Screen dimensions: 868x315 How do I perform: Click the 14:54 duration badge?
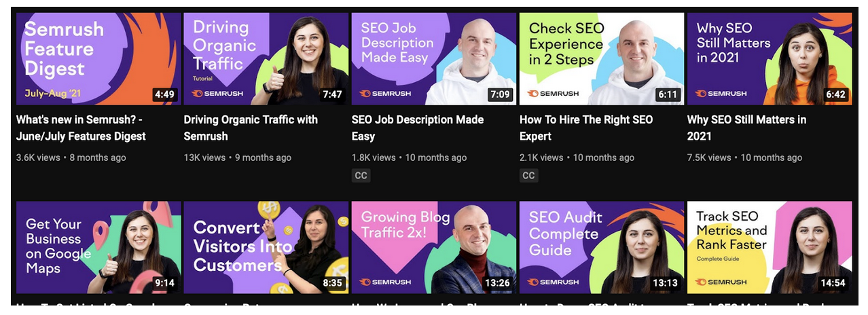(833, 282)
